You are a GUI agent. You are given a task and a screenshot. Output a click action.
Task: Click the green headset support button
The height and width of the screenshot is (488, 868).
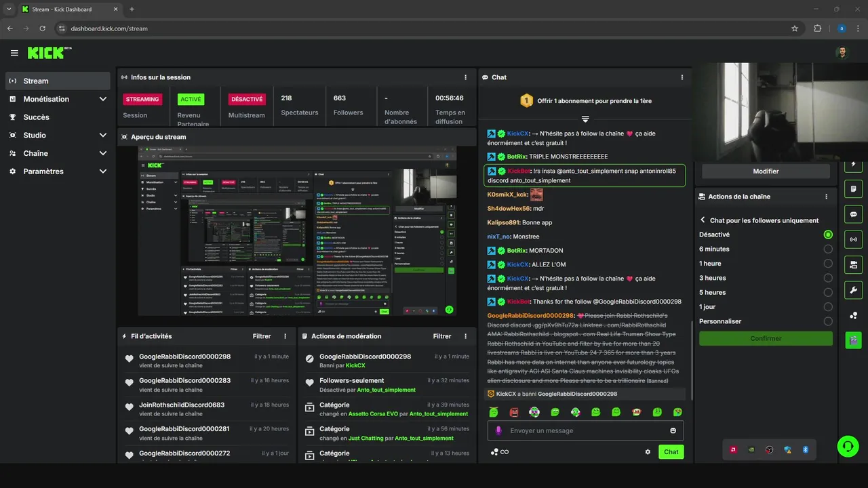(848, 446)
